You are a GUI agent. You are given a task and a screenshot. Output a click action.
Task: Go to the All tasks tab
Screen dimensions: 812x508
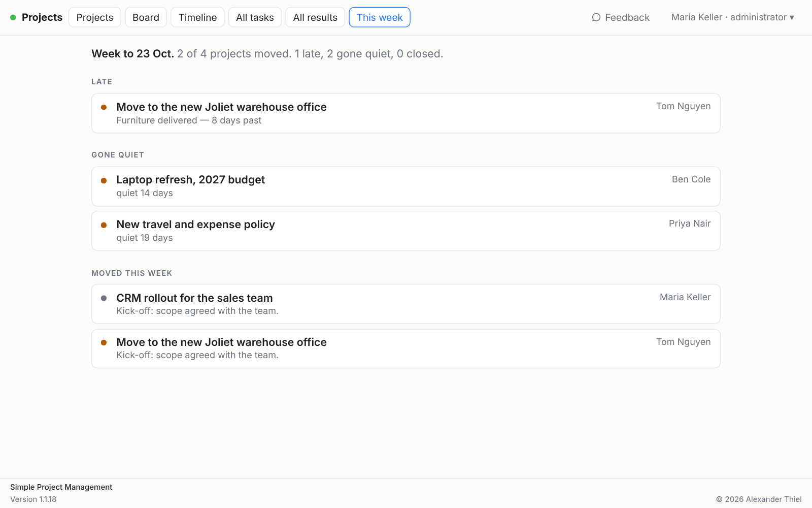(x=255, y=17)
